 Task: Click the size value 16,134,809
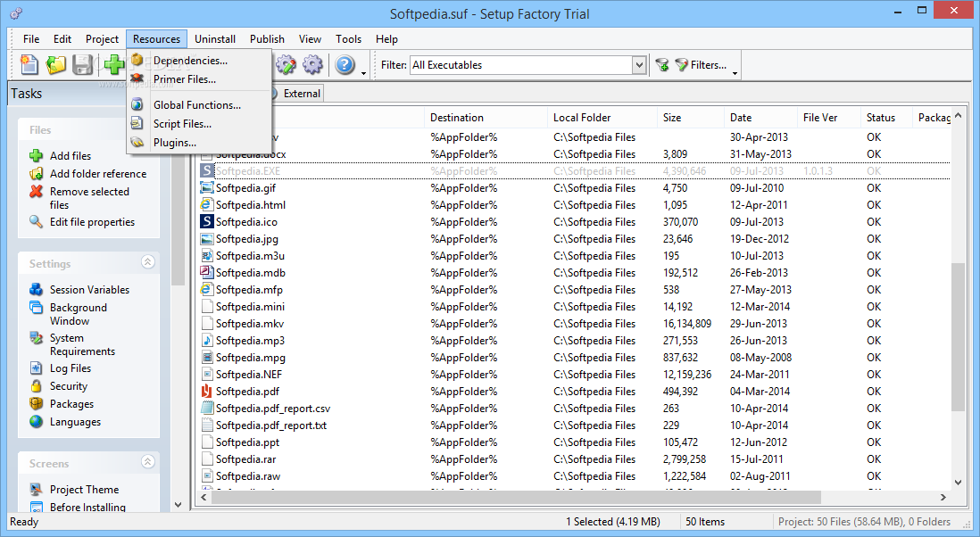(x=687, y=324)
